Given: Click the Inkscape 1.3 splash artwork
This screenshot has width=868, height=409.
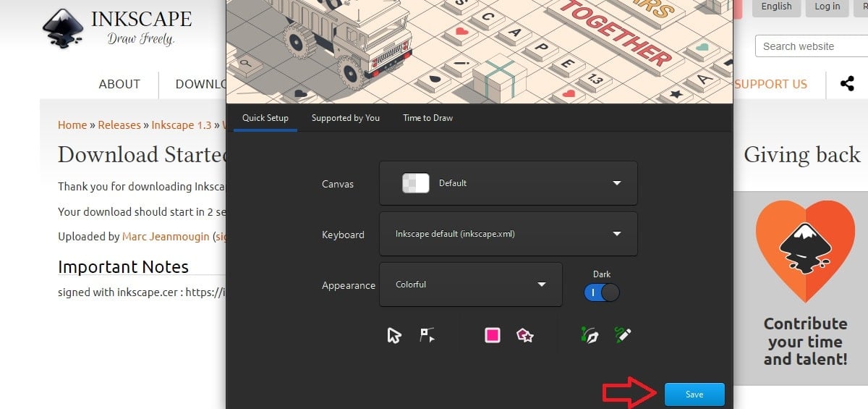Looking at the screenshot, I should (480, 51).
